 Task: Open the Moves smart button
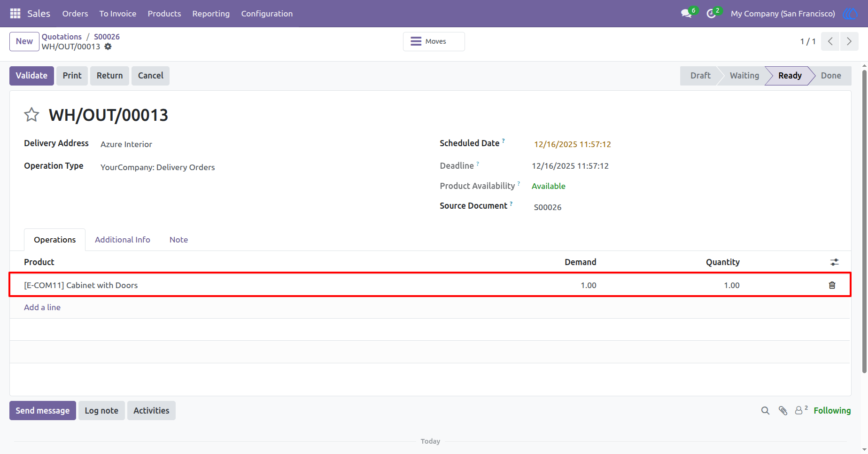tap(434, 41)
